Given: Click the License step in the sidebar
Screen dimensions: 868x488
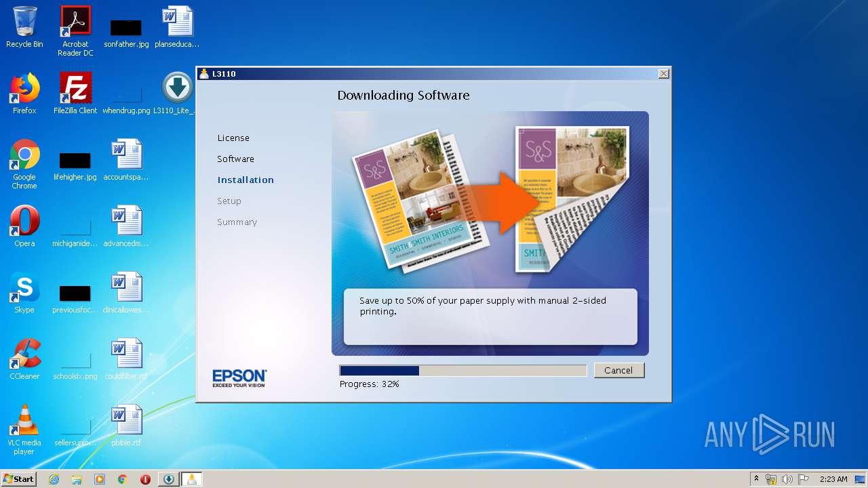Looking at the screenshot, I should coord(233,138).
